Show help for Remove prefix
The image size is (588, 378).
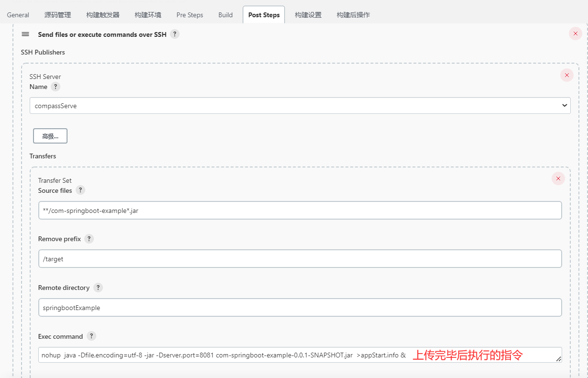click(x=89, y=239)
